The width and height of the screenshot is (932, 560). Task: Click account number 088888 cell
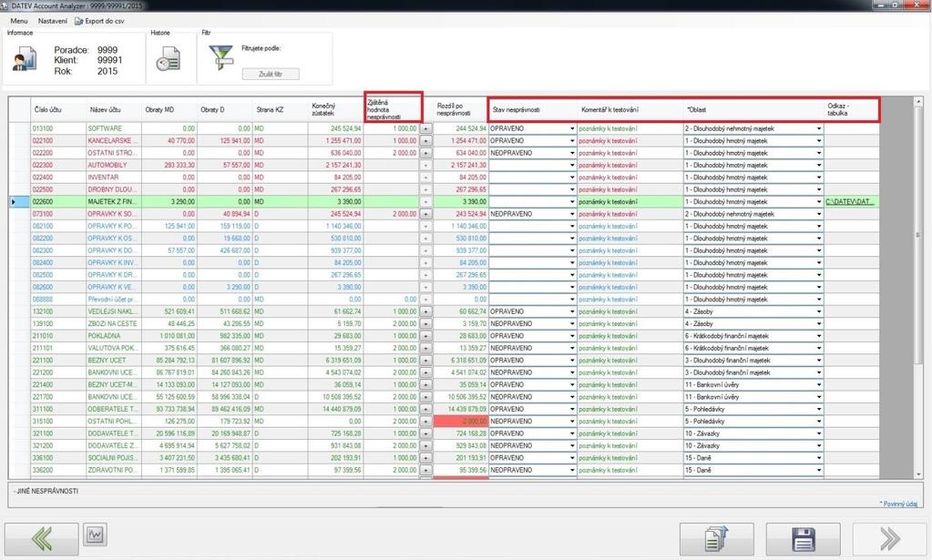pyautogui.click(x=58, y=300)
